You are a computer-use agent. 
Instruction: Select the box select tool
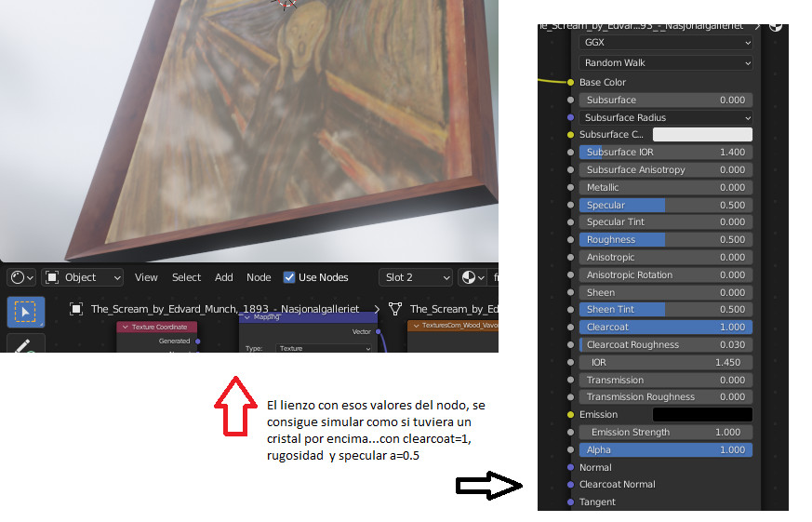25,313
